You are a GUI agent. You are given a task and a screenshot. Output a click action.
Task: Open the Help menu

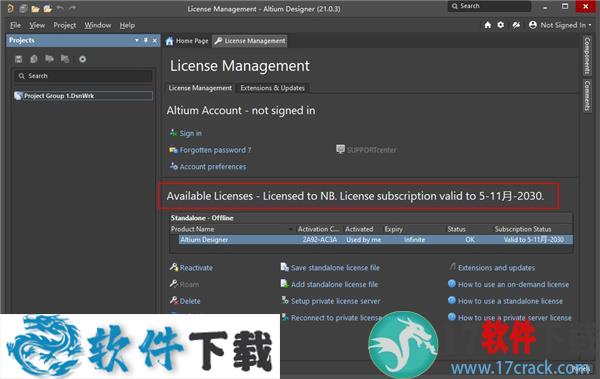coord(127,25)
